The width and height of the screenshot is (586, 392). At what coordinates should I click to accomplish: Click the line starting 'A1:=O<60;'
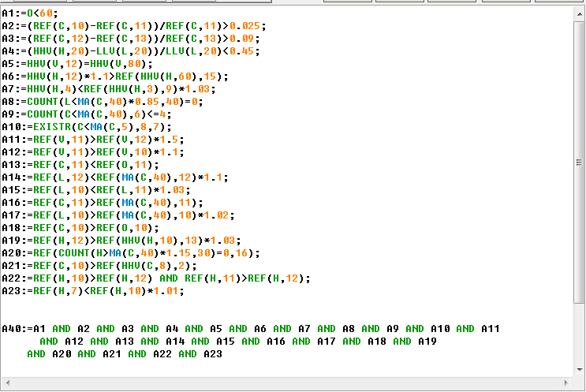coord(30,13)
